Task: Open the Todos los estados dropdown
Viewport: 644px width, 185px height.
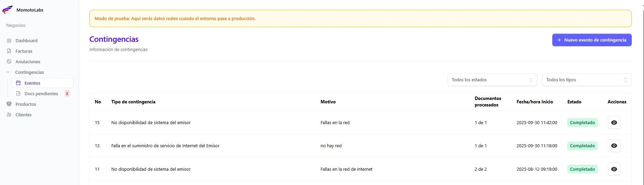Action: 492,80
